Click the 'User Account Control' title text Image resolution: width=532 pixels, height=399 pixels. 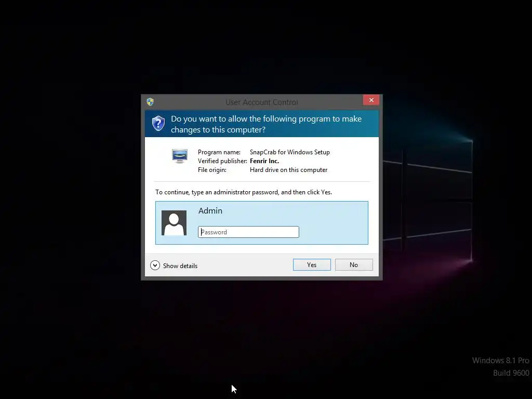coord(262,102)
